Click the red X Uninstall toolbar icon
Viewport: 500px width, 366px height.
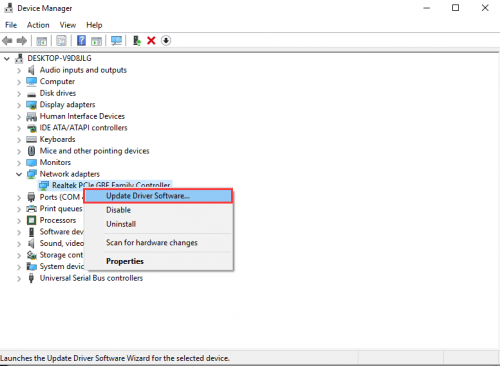tap(151, 41)
